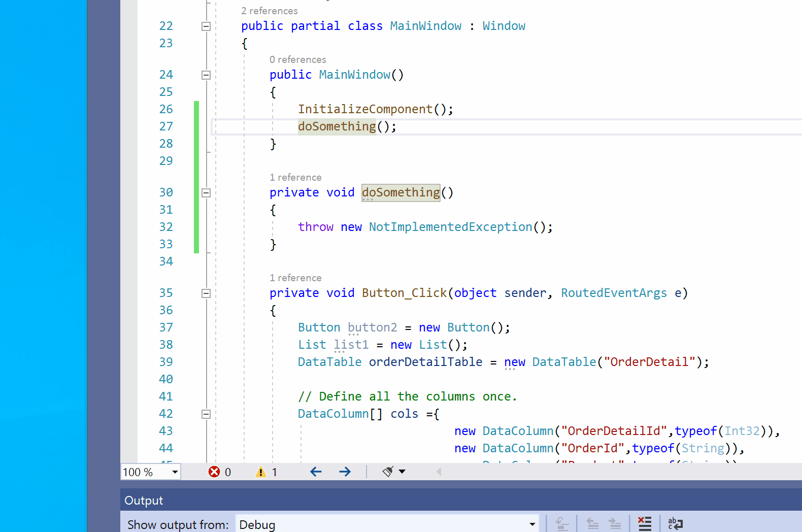
Task: Click the yellow warning indicator icon
Action: (261, 472)
